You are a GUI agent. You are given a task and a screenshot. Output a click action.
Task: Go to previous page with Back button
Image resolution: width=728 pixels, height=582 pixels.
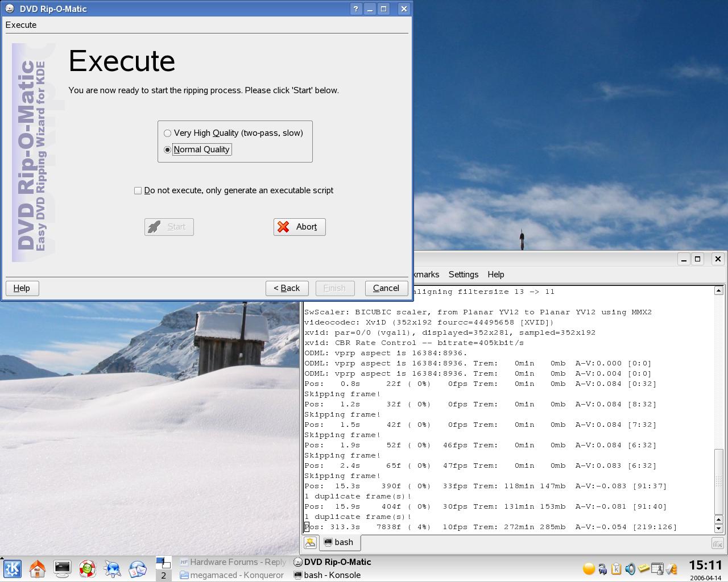pyautogui.click(x=287, y=288)
